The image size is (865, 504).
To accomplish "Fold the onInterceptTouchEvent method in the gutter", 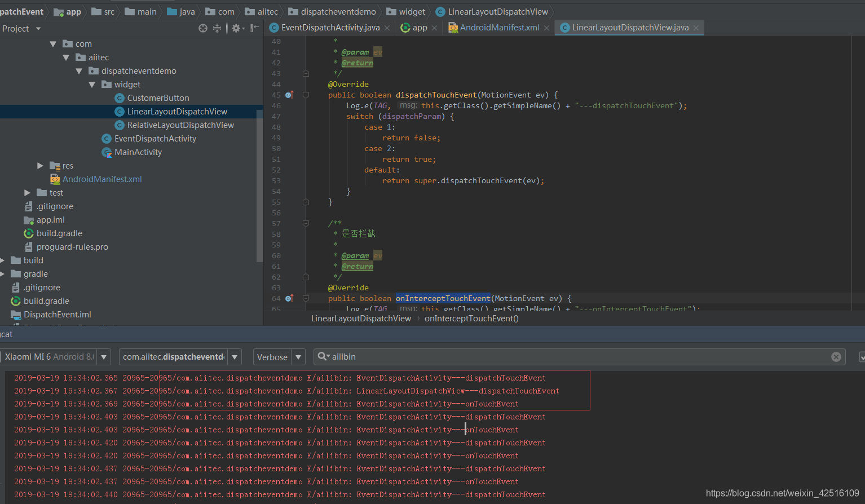I will click(x=306, y=298).
